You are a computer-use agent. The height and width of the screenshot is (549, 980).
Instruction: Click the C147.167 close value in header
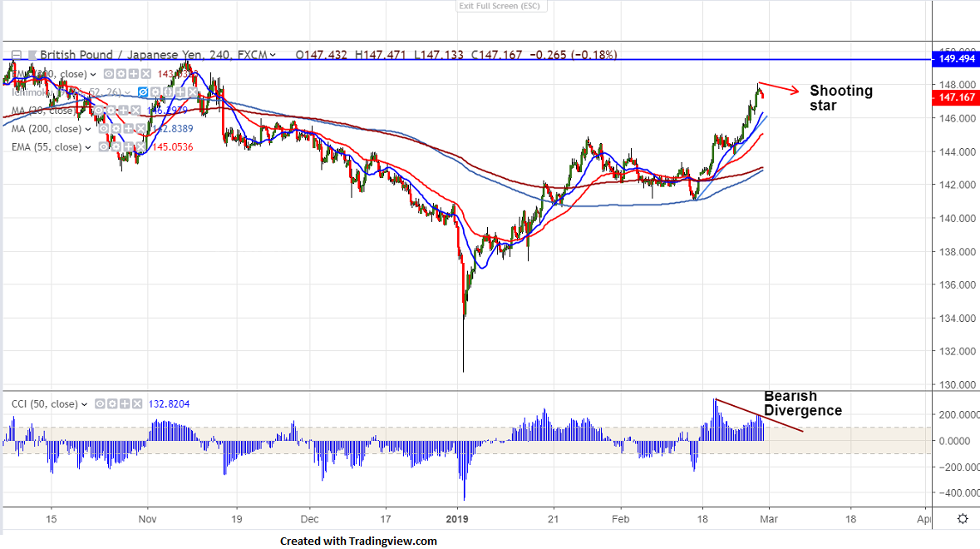click(496, 55)
